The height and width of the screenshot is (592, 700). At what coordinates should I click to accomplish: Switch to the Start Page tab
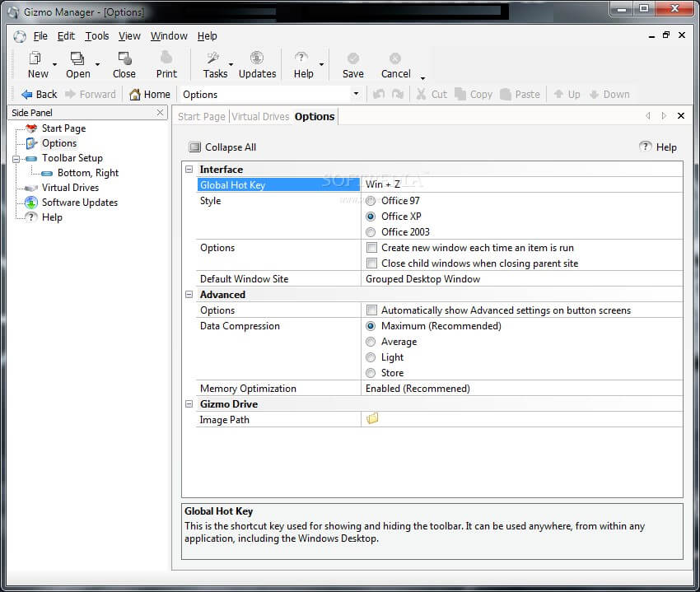click(201, 117)
